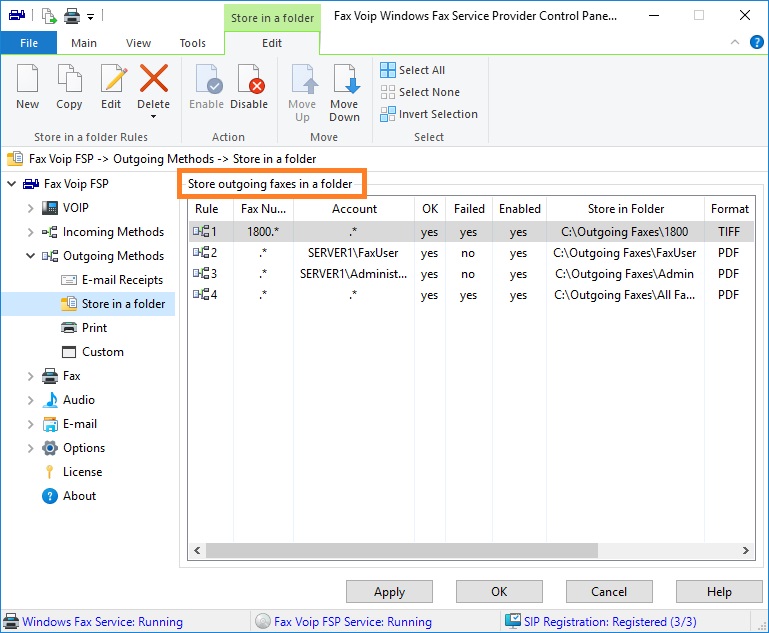Expand the Audio tree node
The width and height of the screenshot is (769, 633).
(30, 400)
